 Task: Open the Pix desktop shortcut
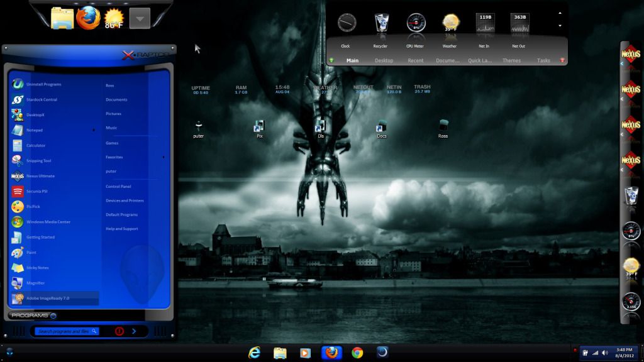click(259, 129)
